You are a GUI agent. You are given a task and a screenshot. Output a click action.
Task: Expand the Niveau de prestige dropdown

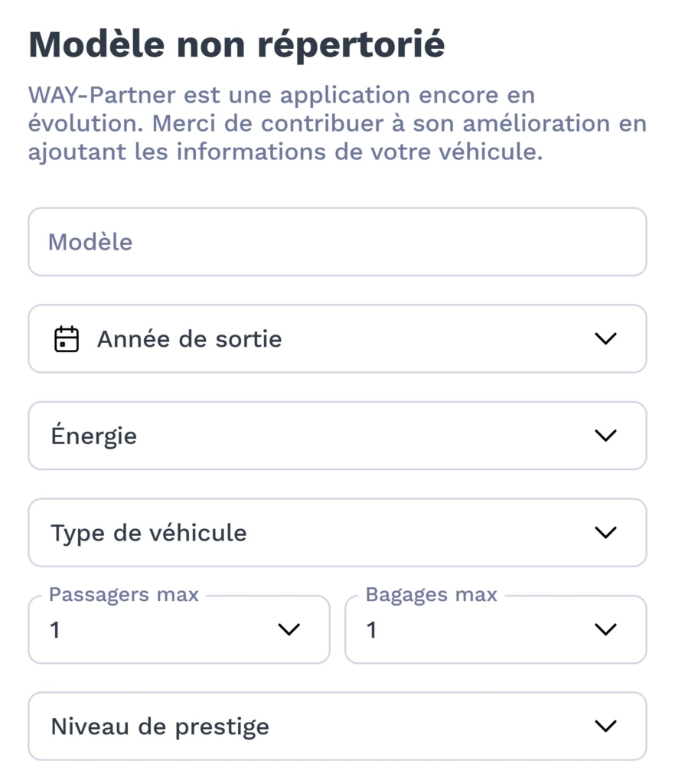(x=337, y=727)
